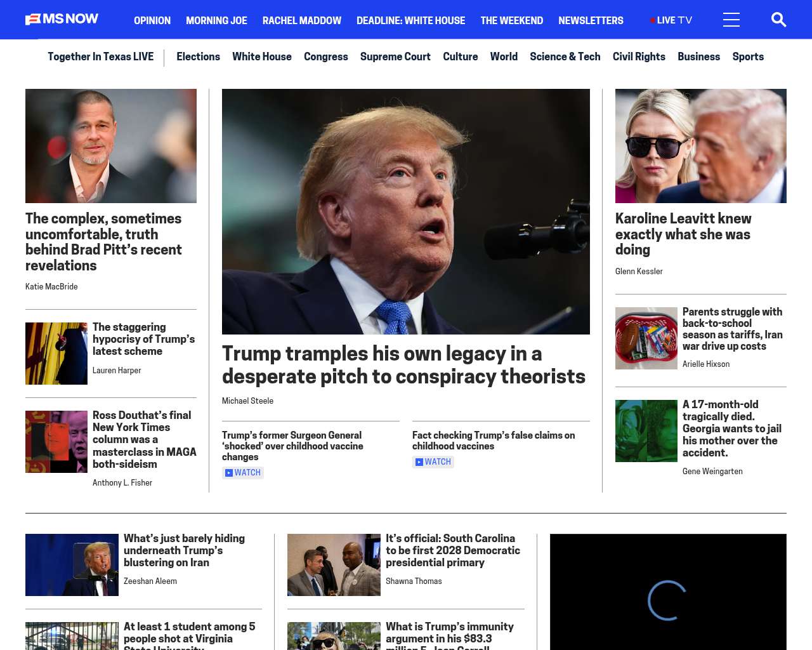
Task: Click the thumbnail for Trump's latest scheme story
Action: pos(56,354)
